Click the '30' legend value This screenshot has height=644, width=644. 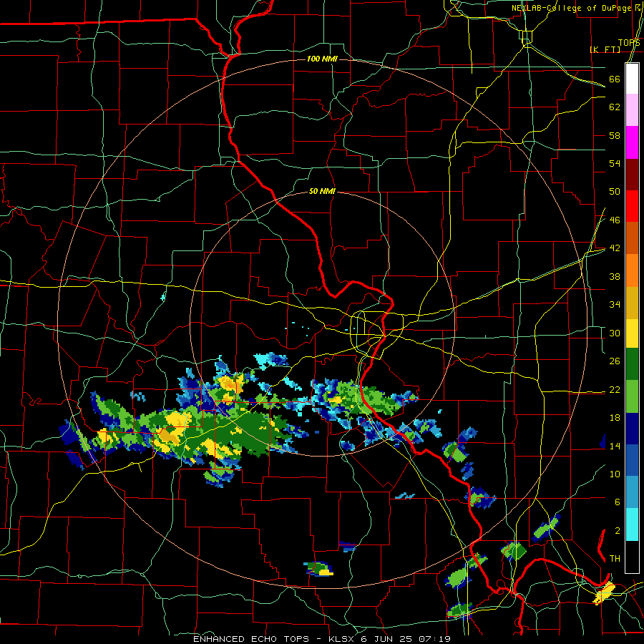[x=615, y=333]
